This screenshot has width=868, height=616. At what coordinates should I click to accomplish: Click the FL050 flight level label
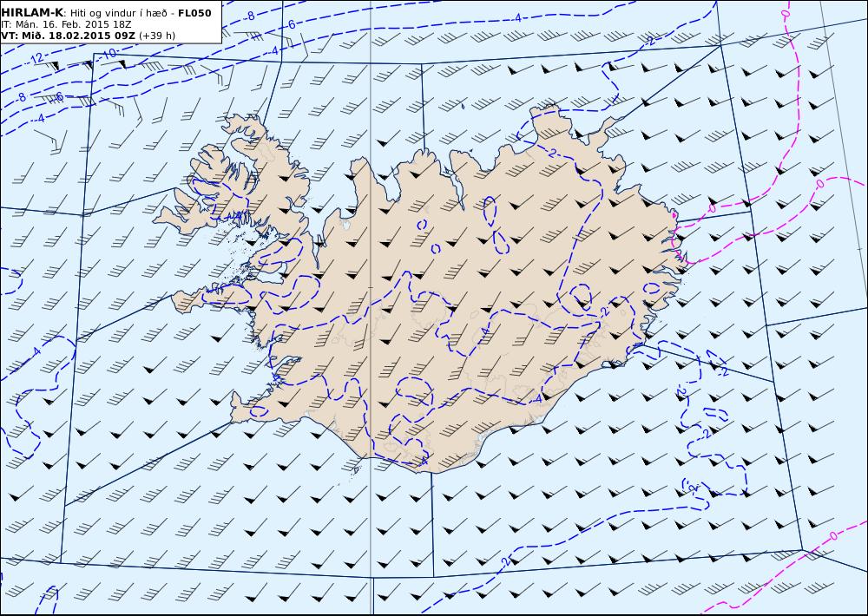pyautogui.click(x=194, y=13)
